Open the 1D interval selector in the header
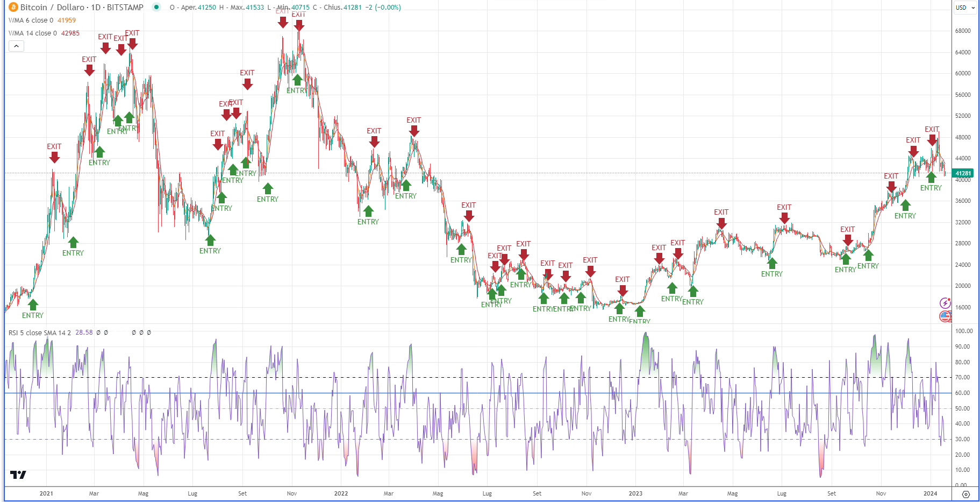 (x=96, y=8)
